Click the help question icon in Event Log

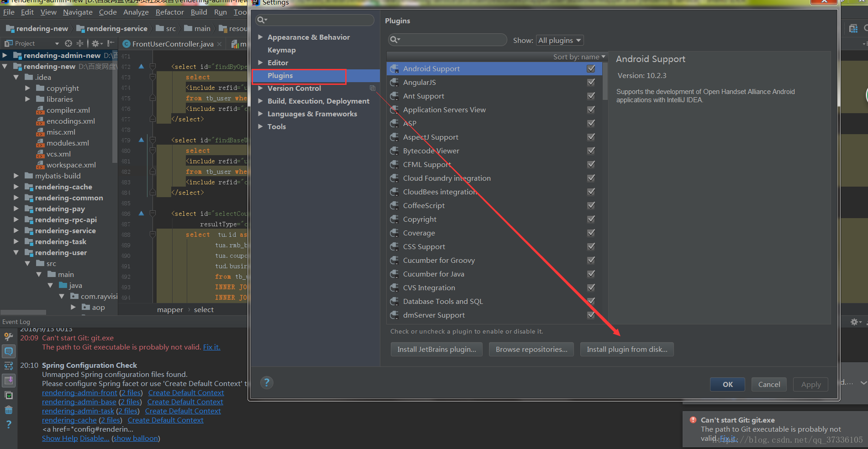(x=9, y=424)
